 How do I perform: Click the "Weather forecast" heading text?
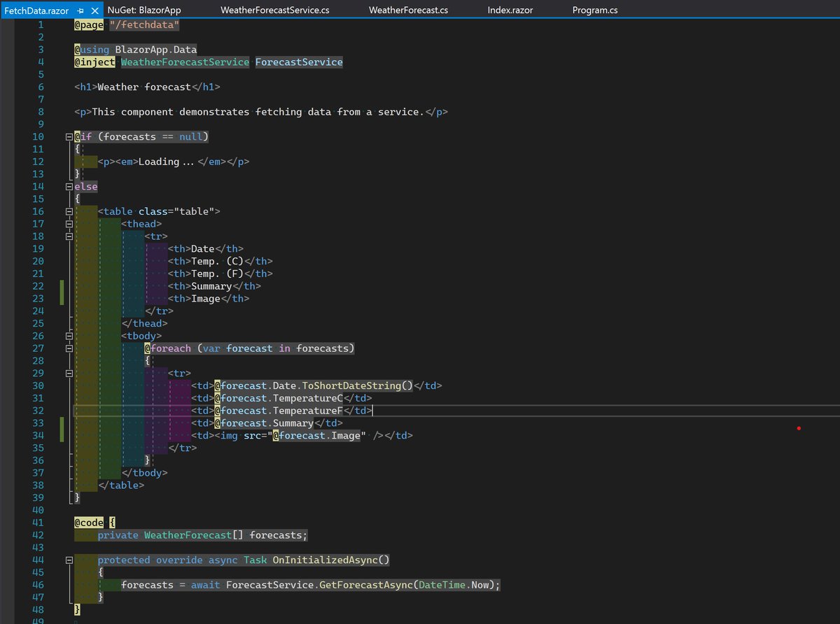(x=144, y=87)
